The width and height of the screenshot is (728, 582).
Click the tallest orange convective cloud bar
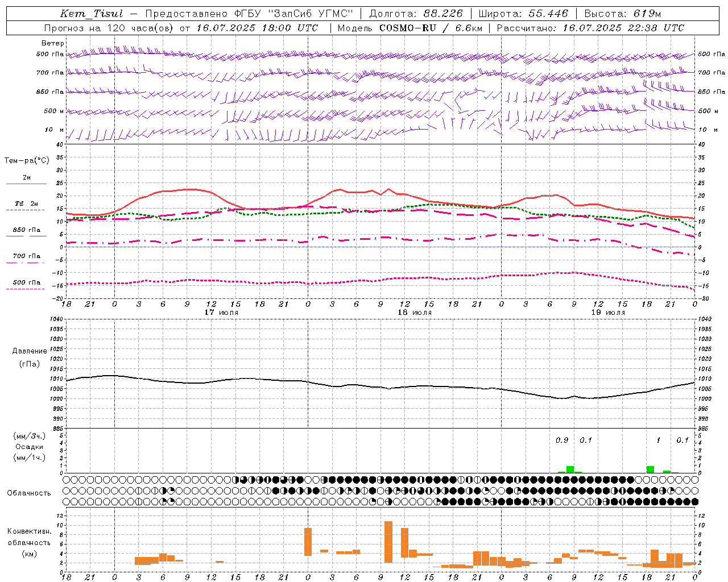[388, 542]
